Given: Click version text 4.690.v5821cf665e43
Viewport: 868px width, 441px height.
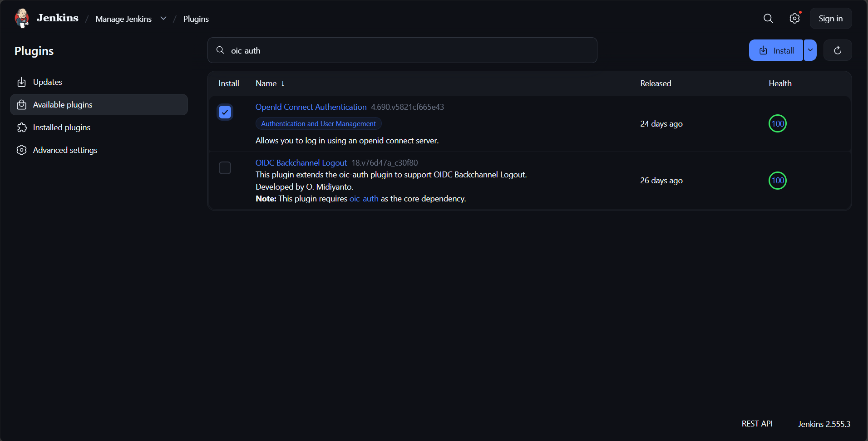Looking at the screenshot, I should click(408, 107).
